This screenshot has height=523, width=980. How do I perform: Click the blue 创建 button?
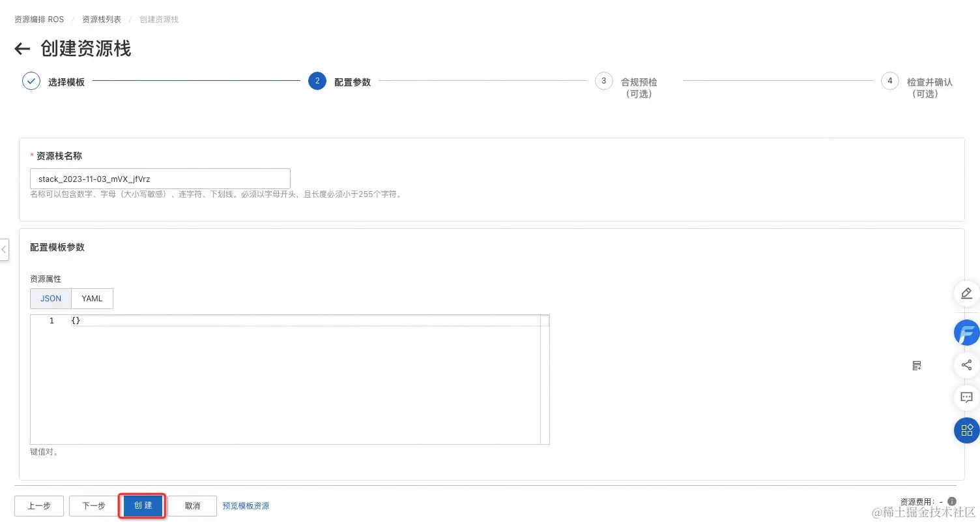(143, 506)
